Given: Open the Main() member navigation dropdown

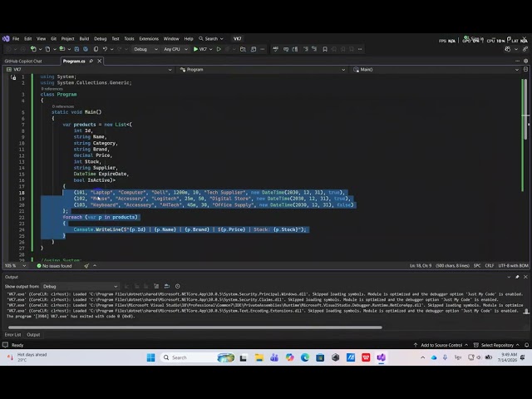Looking at the screenshot, I should [436, 70].
